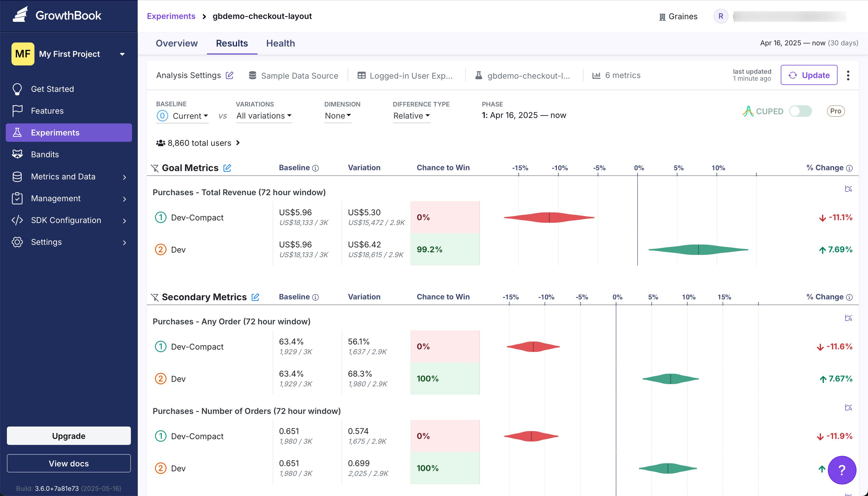Image resolution: width=868 pixels, height=496 pixels.
Task: Click the GrowthBook logo icon
Action: point(20,15)
